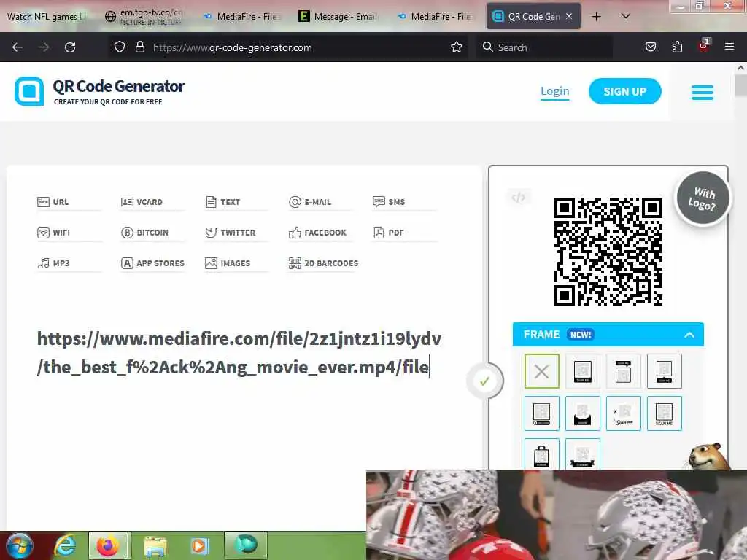This screenshot has width=747, height=560.
Task: Show tracking protection shield info
Action: coord(120,47)
